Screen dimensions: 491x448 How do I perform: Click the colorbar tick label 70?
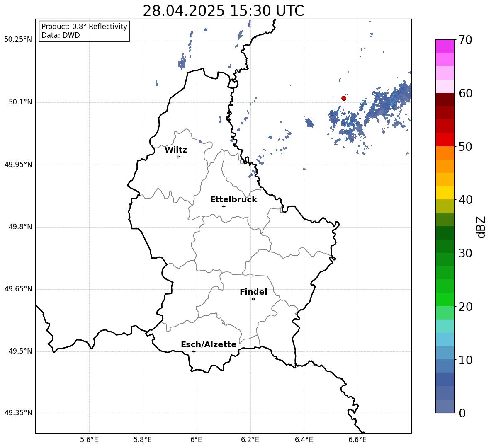465,40
